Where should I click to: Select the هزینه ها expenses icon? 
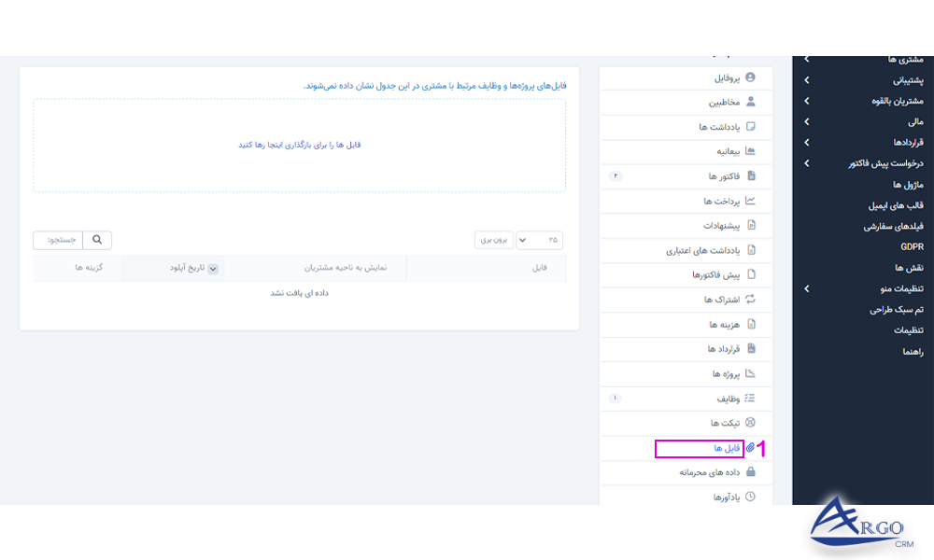pos(751,324)
